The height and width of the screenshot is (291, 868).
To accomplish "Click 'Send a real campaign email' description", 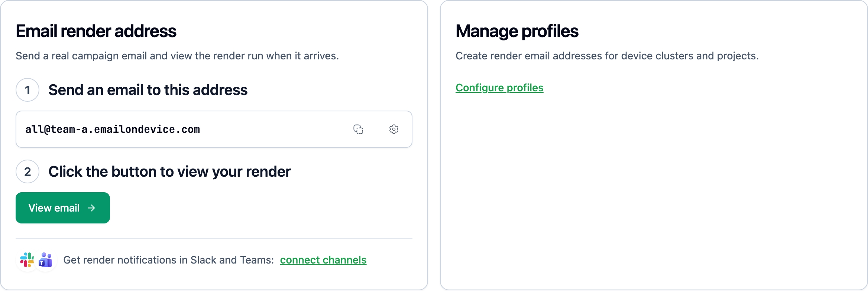I will [177, 56].
